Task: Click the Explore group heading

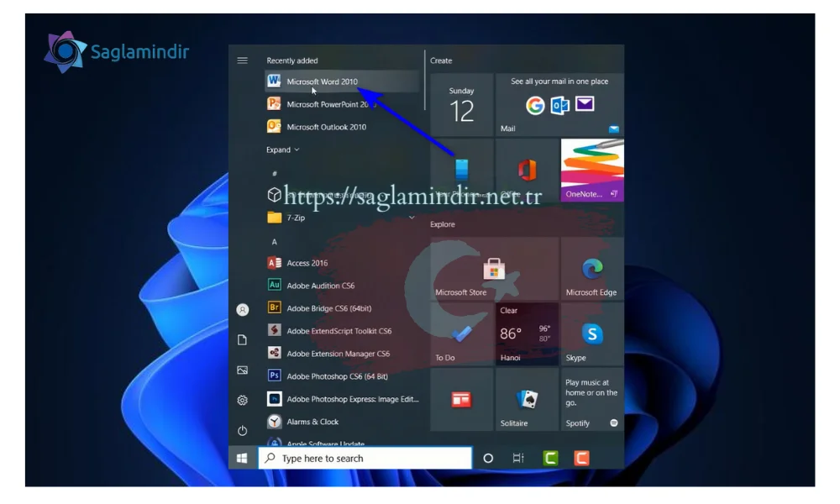Action: tap(443, 224)
